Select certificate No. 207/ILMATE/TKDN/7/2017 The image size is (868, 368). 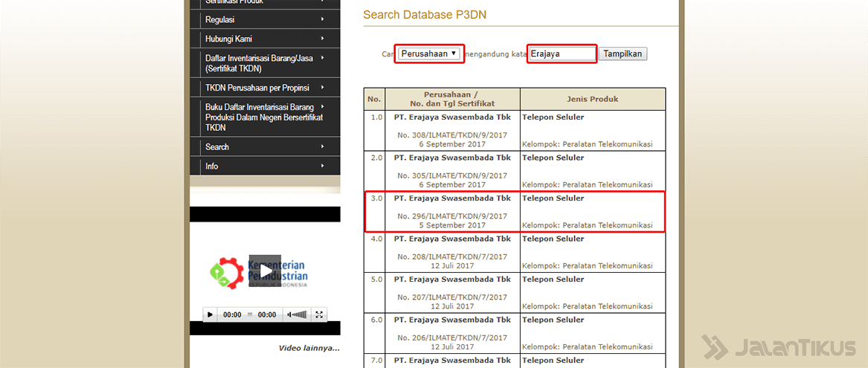[x=452, y=297]
